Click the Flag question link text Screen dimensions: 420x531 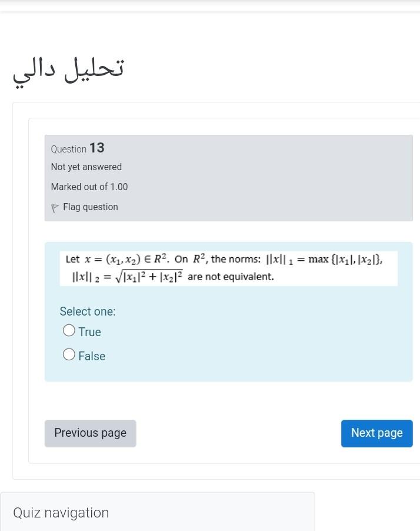[91, 207]
